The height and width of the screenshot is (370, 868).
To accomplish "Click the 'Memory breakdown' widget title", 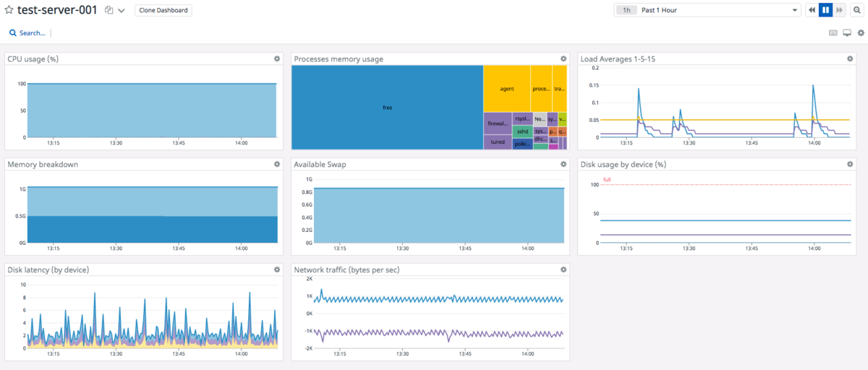I will 43,164.
